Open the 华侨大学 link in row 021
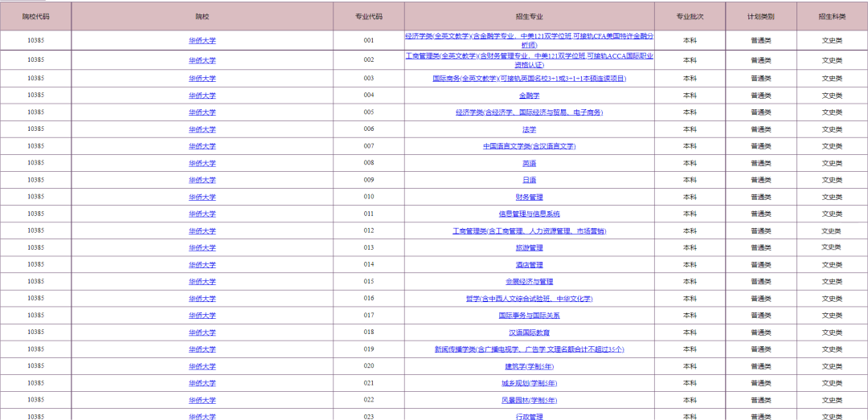 [202, 383]
